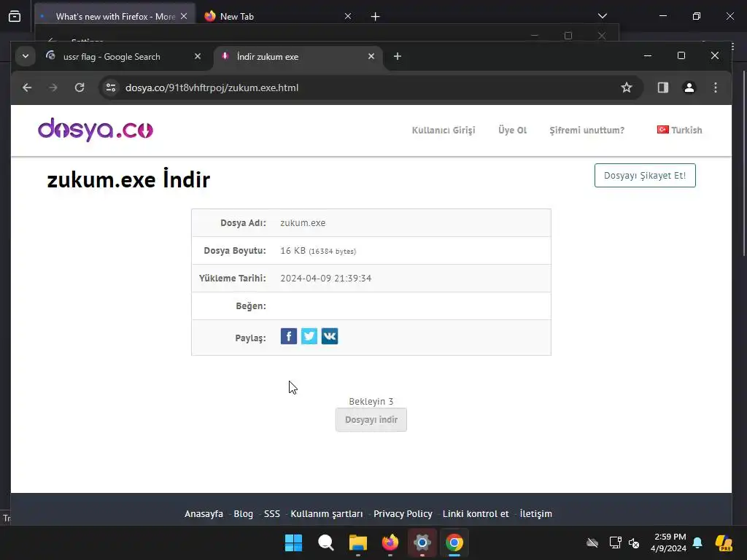The image size is (747, 560).
Task: Open clock and date in taskbar
Action: coord(668,542)
